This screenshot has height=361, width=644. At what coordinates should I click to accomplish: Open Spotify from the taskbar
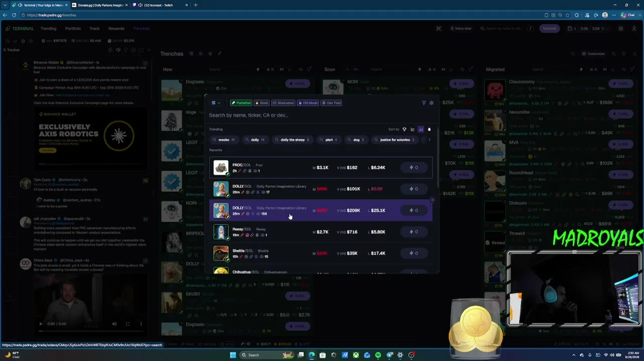pyautogui.click(x=378, y=355)
